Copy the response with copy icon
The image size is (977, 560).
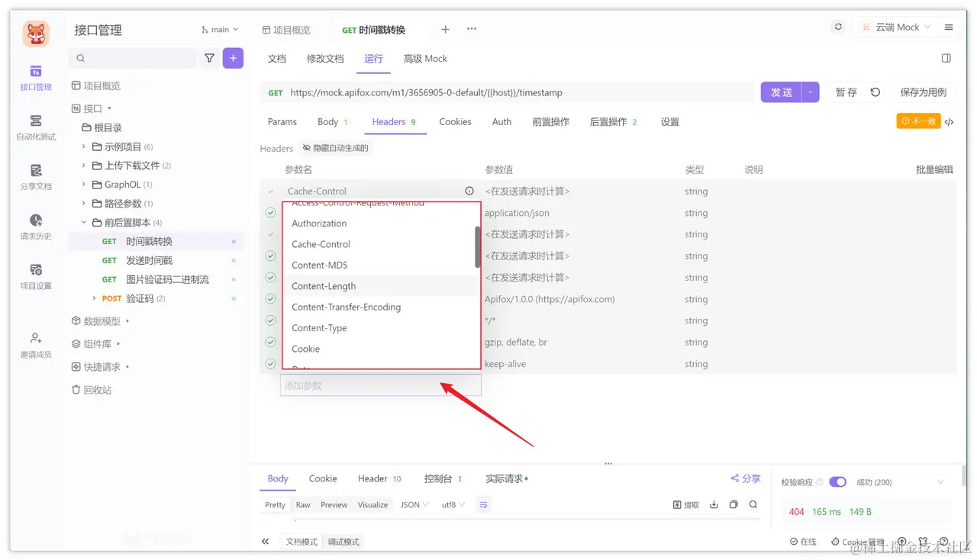(x=734, y=504)
